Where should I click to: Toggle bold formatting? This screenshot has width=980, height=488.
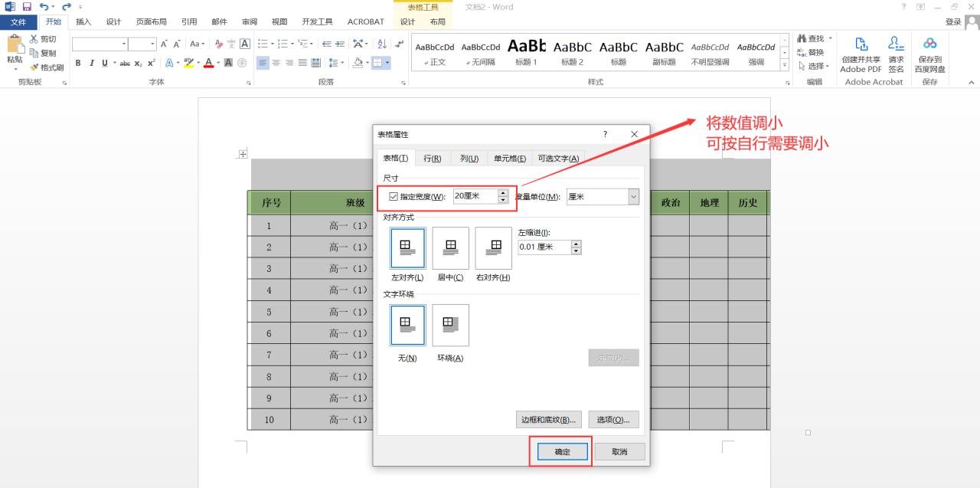tap(78, 63)
